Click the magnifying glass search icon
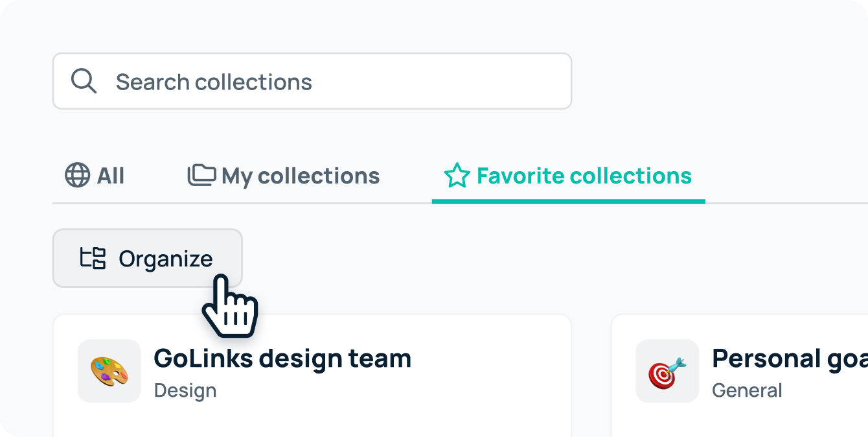 click(x=84, y=81)
